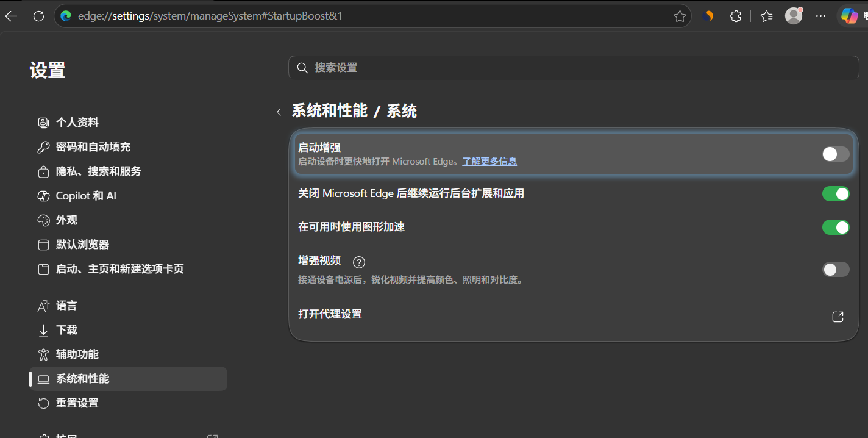Click the palette icon beside 外观
This screenshot has height=438, width=868.
(43, 220)
